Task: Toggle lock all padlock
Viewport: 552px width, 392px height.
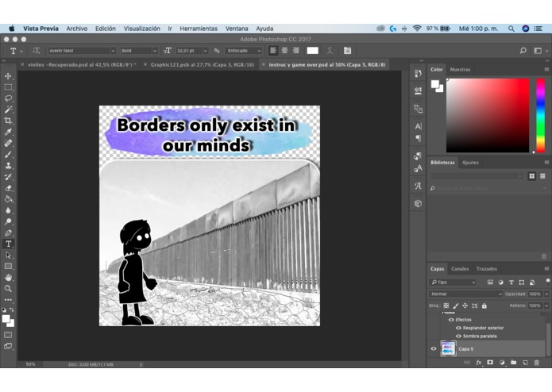Action: pos(484,306)
